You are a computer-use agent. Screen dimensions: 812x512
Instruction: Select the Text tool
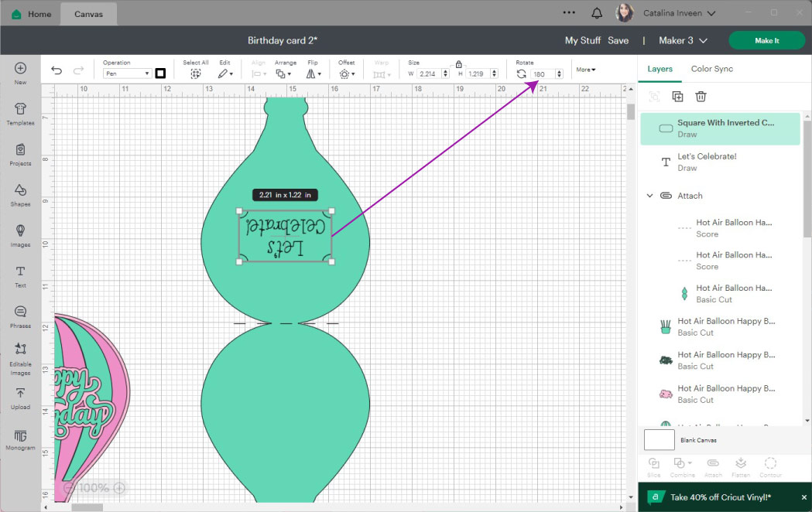tap(20, 276)
